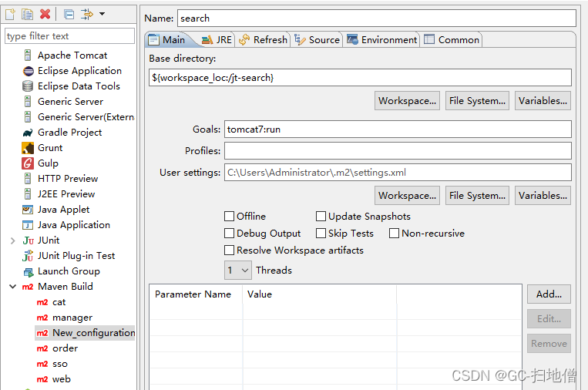Viewport: 588px width, 390px height.
Task: Select New_configuration in Maven Build
Action: pyautogui.click(x=86, y=333)
